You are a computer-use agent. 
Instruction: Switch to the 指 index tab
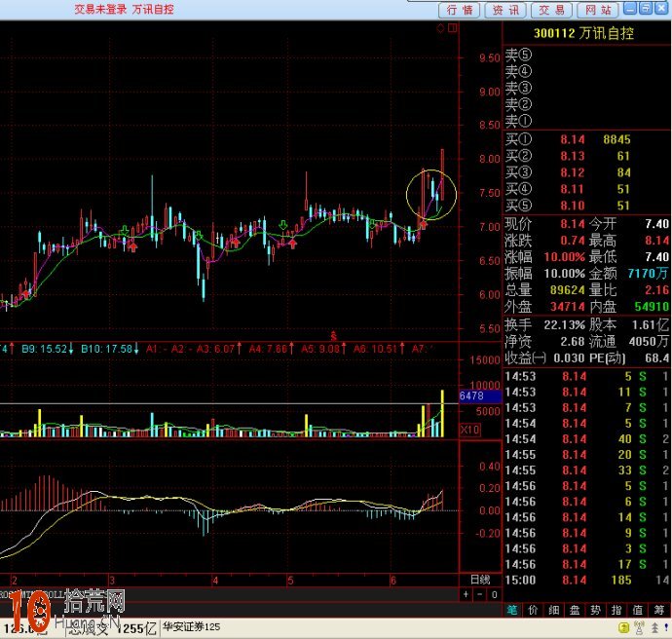(x=616, y=610)
